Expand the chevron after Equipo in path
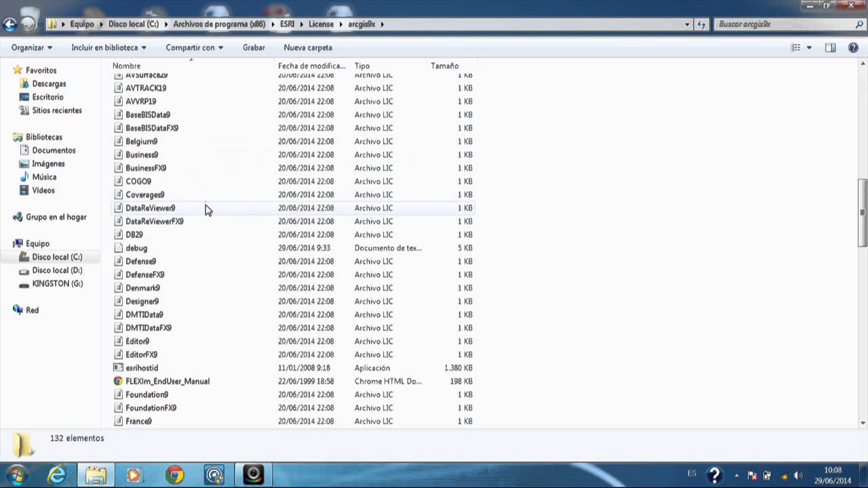This screenshot has width=868, height=488. (x=101, y=24)
